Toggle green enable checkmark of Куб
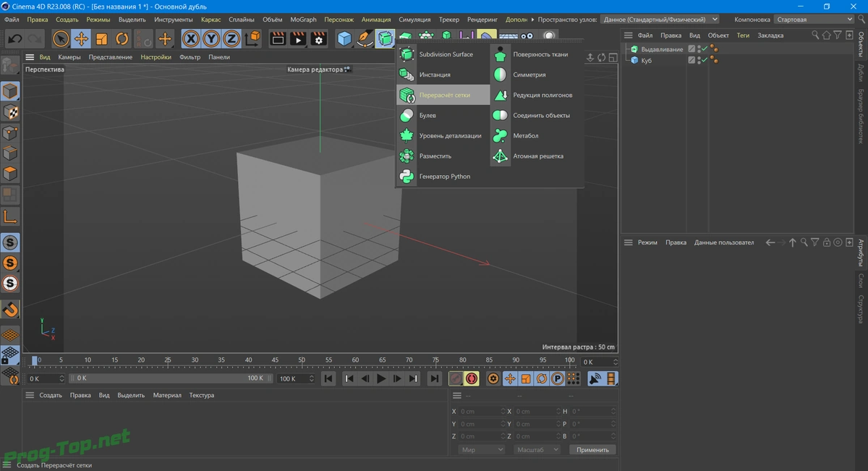 [x=705, y=61]
